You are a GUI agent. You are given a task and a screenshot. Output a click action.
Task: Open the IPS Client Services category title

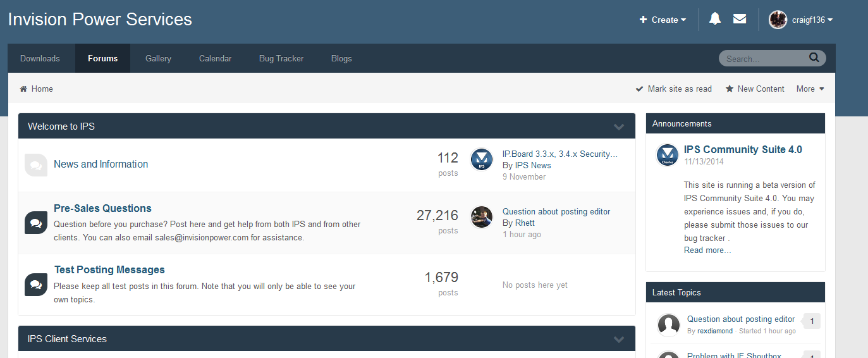pos(67,339)
